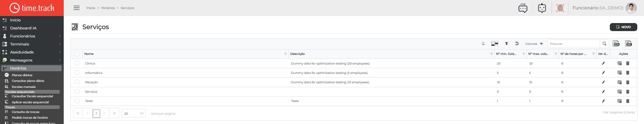Click the NOVO button
This screenshot has width=644, height=124.
coord(623,27)
